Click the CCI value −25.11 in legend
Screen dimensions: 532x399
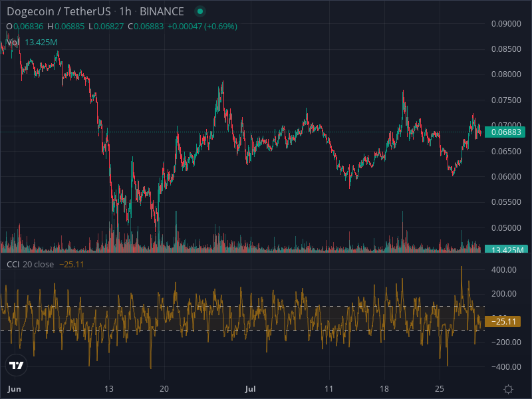pos(72,264)
